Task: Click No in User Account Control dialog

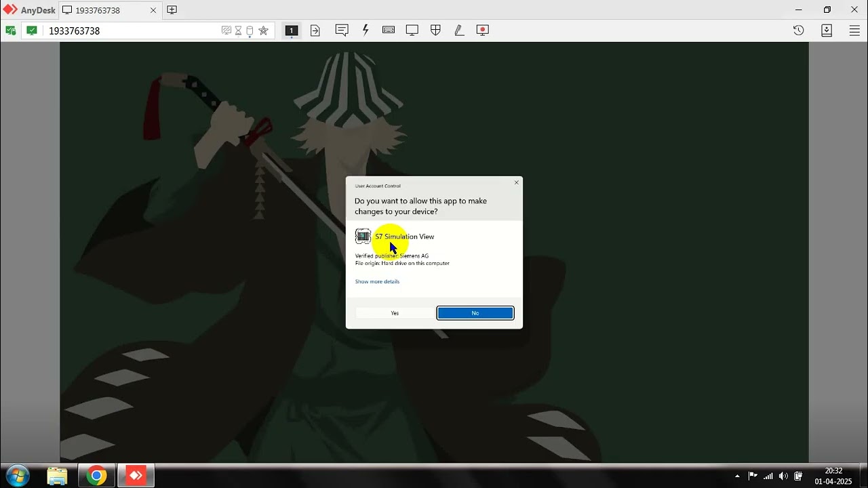Action: 475,313
